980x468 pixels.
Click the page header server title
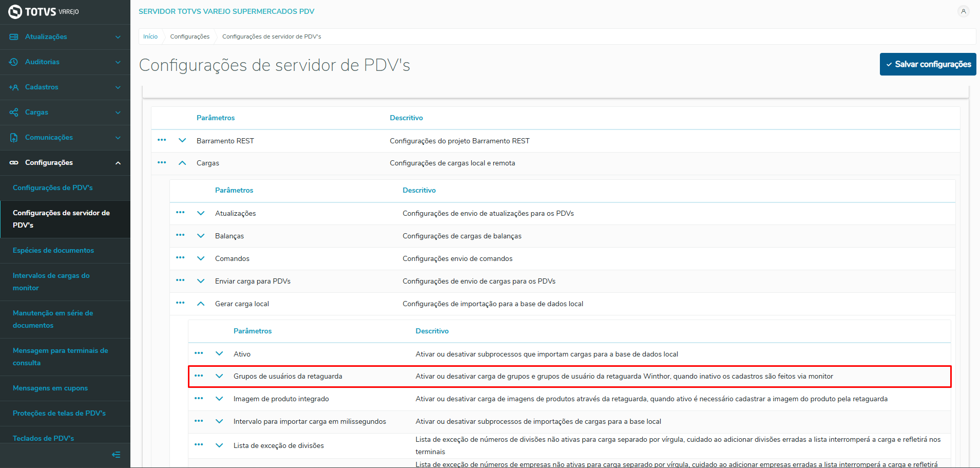(226, 11)
